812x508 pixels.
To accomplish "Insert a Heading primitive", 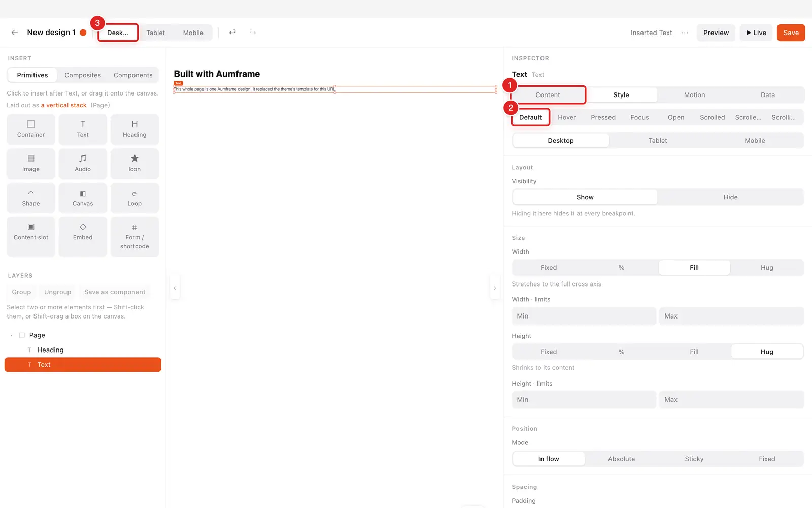I will pyautogui.click(x=134, y=129).
